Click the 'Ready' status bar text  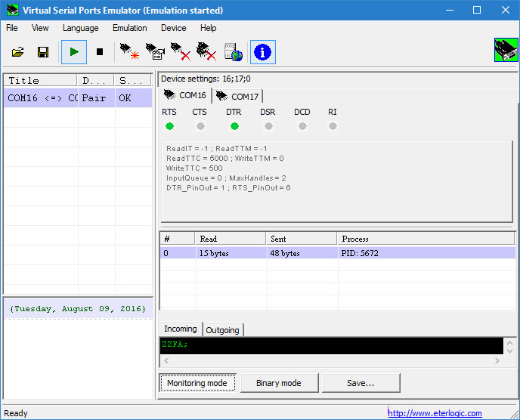pyautogui.click(x=16, y=413)
